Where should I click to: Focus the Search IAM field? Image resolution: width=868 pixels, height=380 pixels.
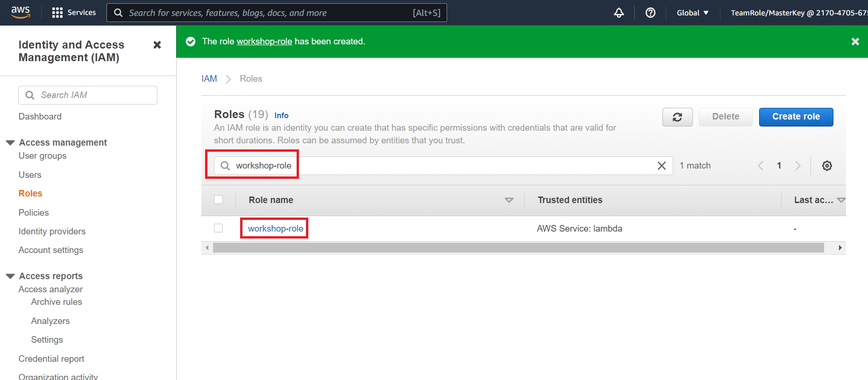[x=88, y=95]
